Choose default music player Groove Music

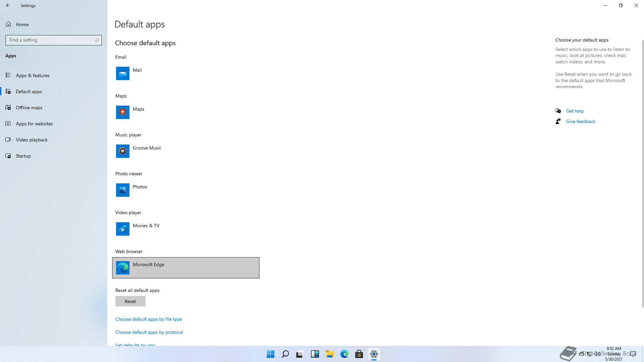tap(186, 151)
